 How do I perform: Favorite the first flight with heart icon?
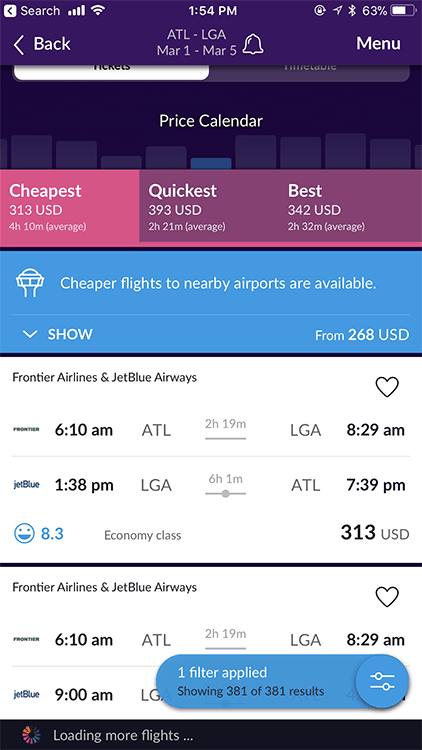387,386
